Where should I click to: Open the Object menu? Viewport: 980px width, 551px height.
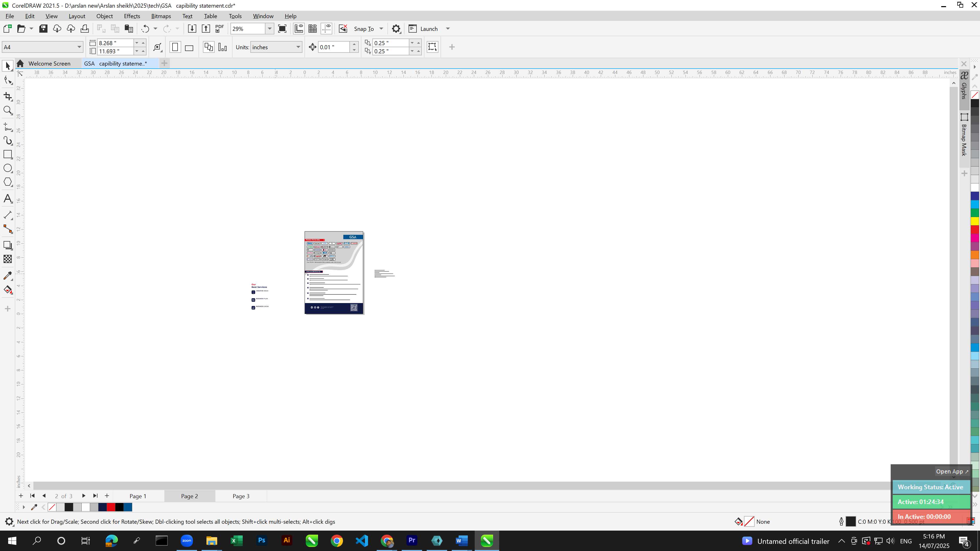105,16
